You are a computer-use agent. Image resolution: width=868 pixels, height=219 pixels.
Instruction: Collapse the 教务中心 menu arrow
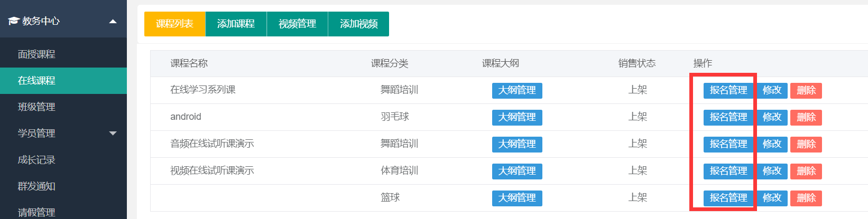click(x=113, y=21)
